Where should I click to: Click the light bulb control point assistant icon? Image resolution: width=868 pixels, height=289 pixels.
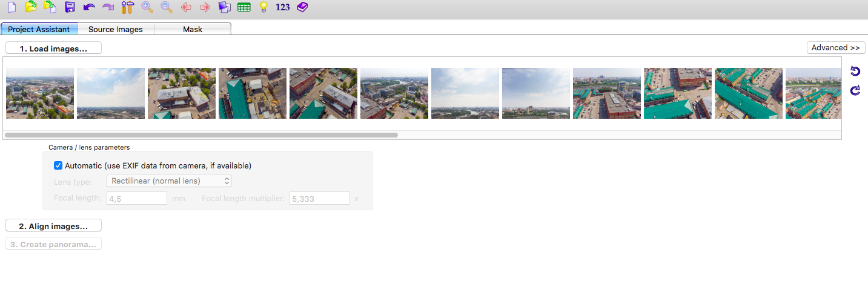coord(263,7)
